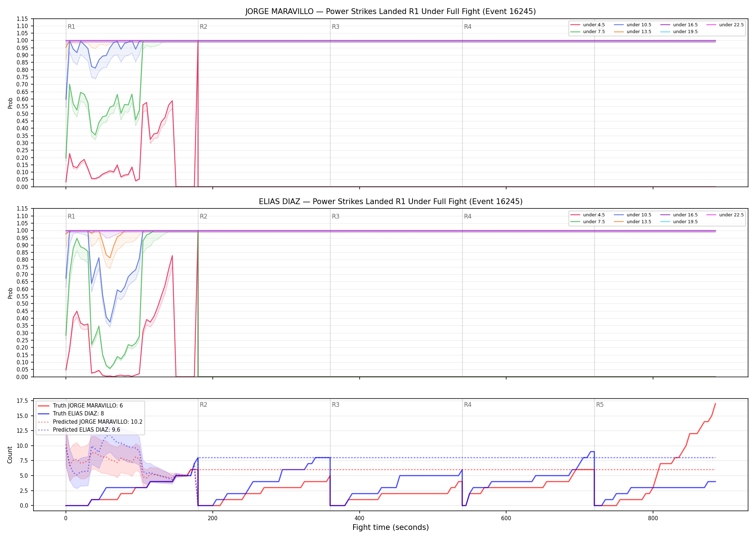Click the 17.5 tick on Count axis
The image size is (756, 540).
22,401
